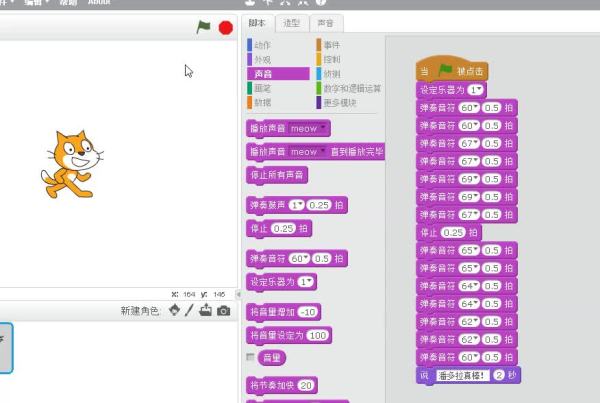This screenshot has width=600, height=403.
Task: Edit 0.25 field in the script 停止 block
Action: (453, 232)
